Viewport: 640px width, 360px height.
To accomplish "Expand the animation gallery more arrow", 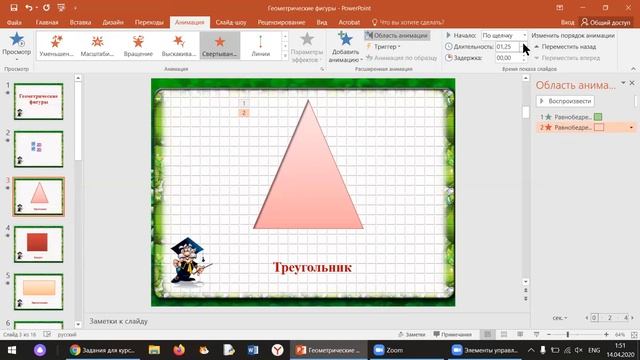I will 285,56.
